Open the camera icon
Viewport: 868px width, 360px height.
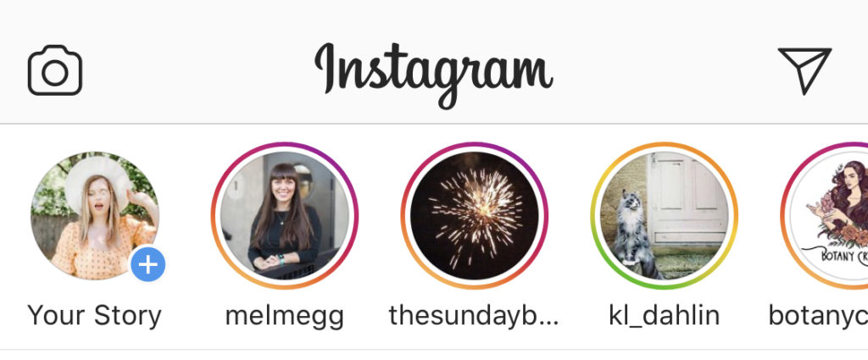(55, 70)
